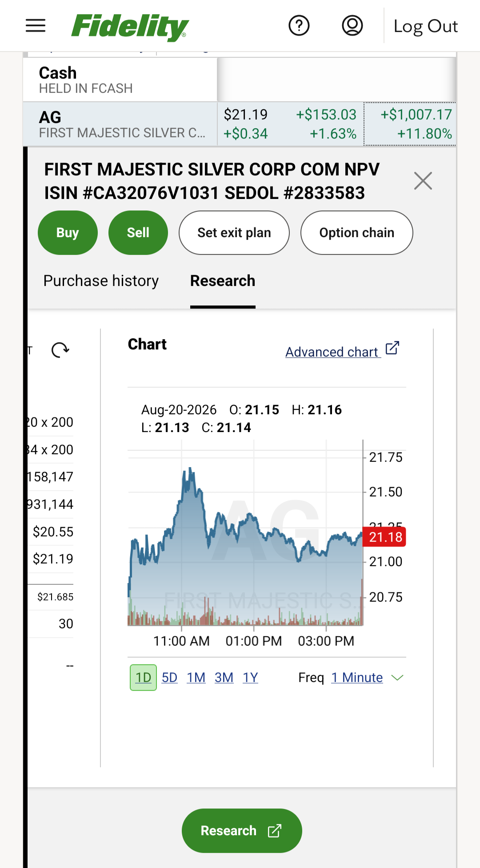Screen dimensions: 480x868
Task: Open the Advanced chart link
Action: (333, 352)
